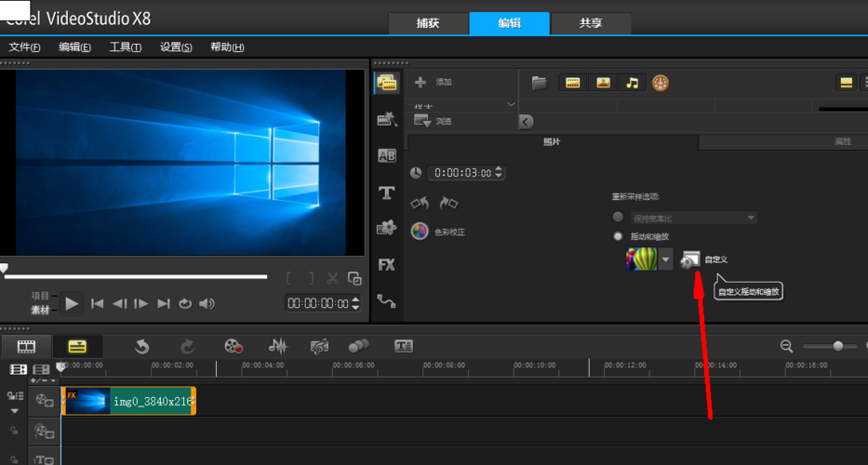
Task: Click the preview scrubber bar
Action: pos(136,276)
